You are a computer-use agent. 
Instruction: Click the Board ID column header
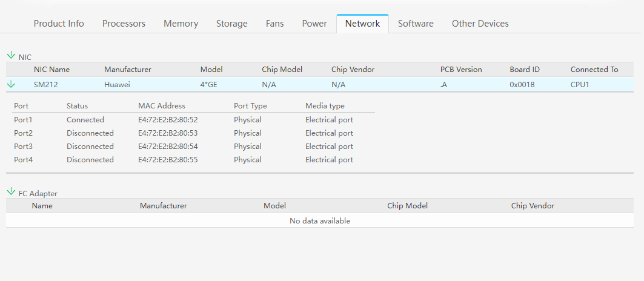[525, 70]
